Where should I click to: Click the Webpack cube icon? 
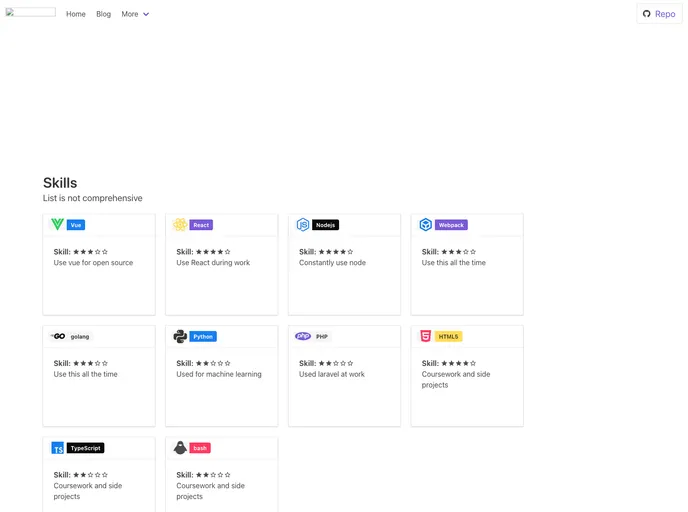426,225
